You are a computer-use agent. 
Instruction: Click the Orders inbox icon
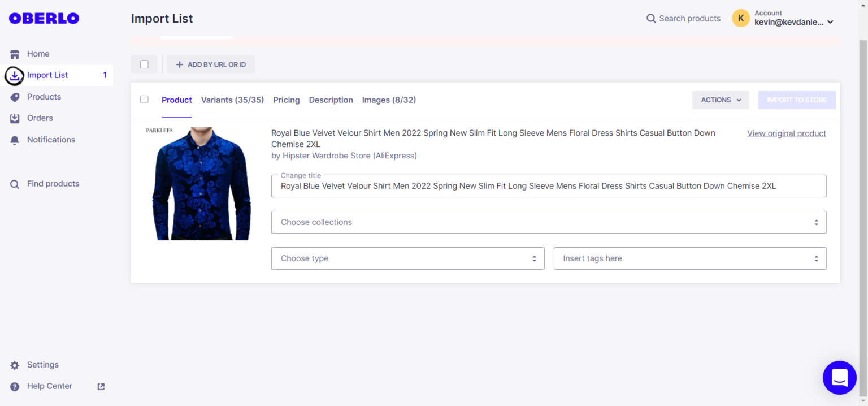[x=15, y=119]
